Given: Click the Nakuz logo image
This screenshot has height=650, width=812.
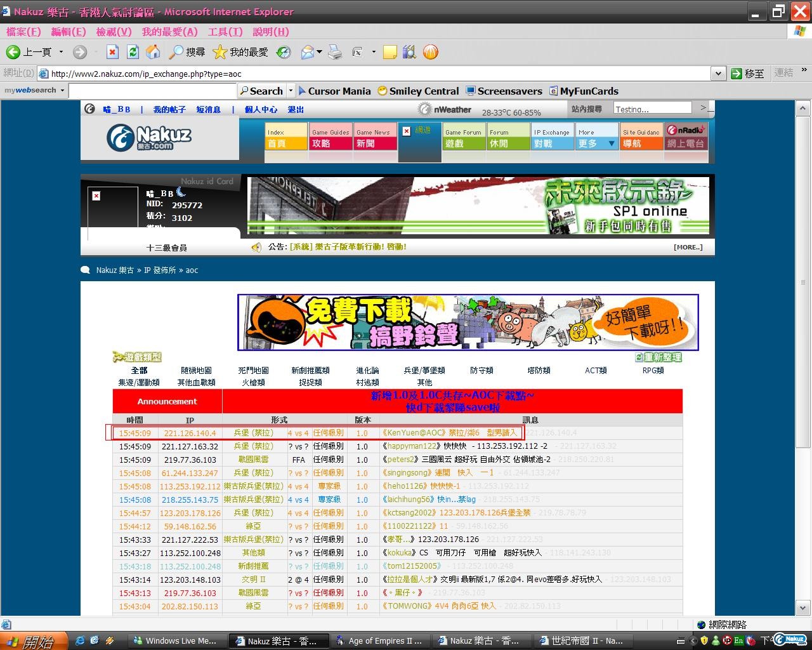Looking at the screenshot, I should coord(150,137).
